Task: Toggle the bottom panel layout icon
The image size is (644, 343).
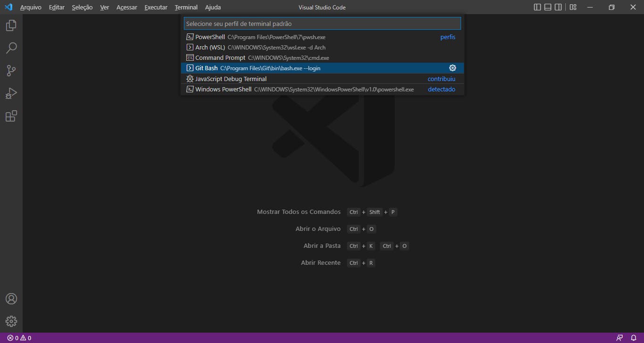Action: tap(548, 7)
